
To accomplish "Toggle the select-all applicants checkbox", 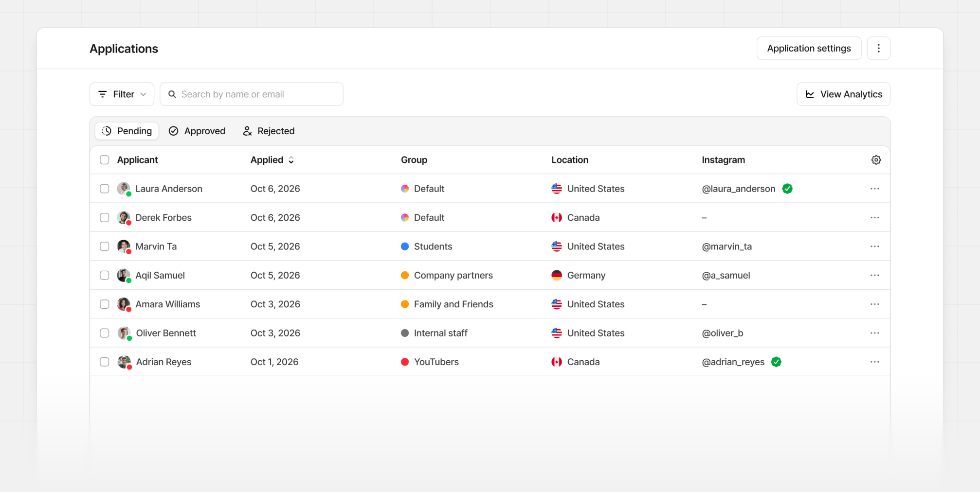I will (105, 160).
